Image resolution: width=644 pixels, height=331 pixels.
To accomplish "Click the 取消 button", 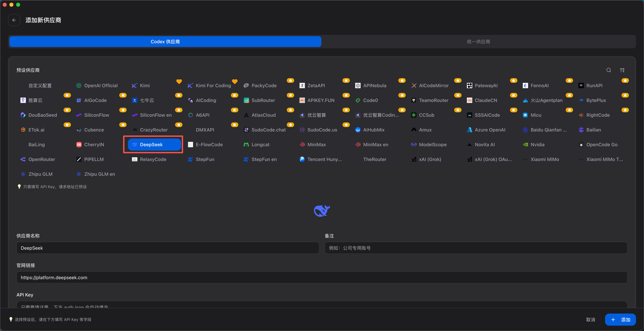I will 591,319.
